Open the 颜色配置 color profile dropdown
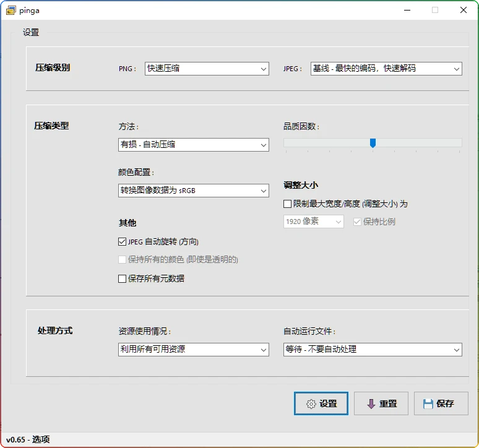The height and width of the screenshot is (448, 479). 193,191
